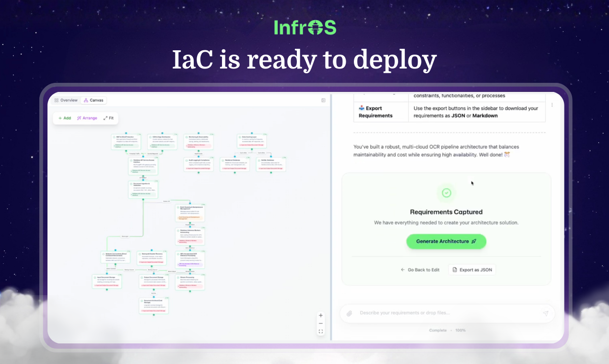Zoom out using the minus icon on canvas
609x364 pixels.
320,323
